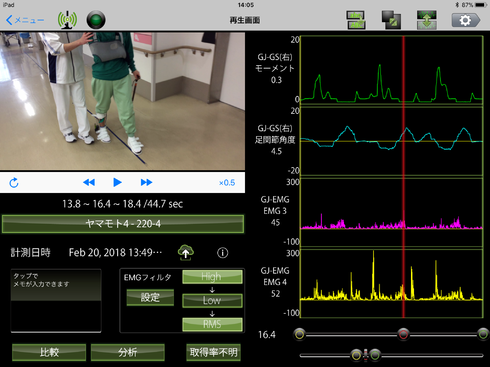Tap the green wireless sensor antenna icon

pyautogui.click(x=67, y=20)
